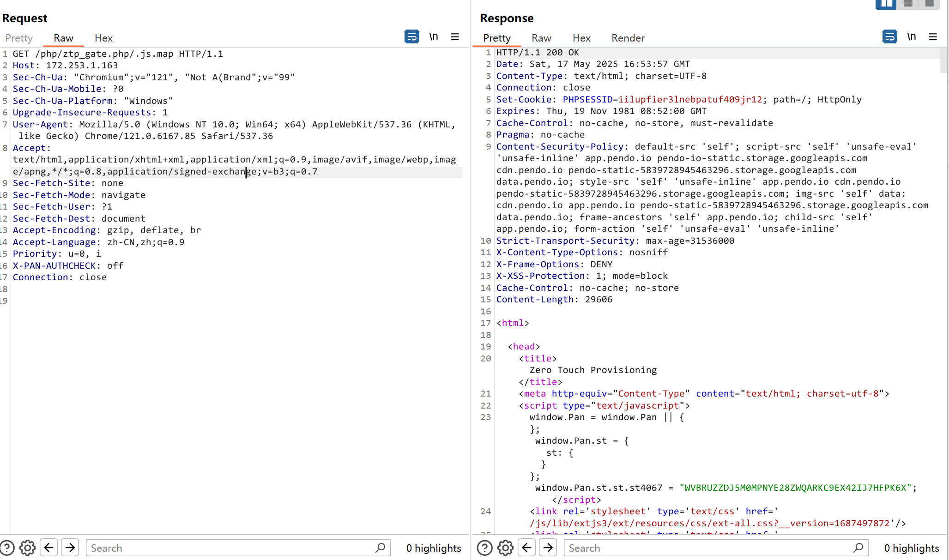This screenshot has height=560, width=949.
Task: Click the Response Date header line
Action: [x=593, y=64]
